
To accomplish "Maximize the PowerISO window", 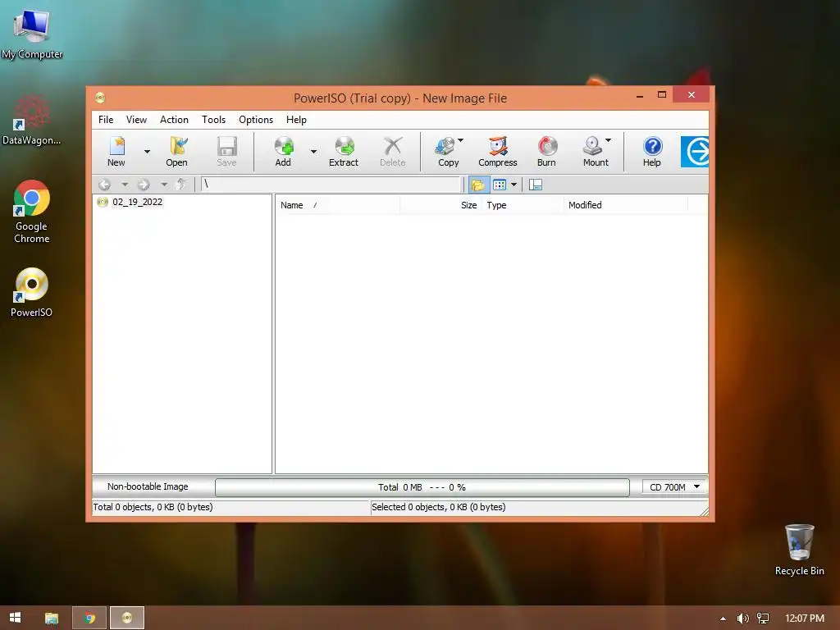I will [662, 95].
